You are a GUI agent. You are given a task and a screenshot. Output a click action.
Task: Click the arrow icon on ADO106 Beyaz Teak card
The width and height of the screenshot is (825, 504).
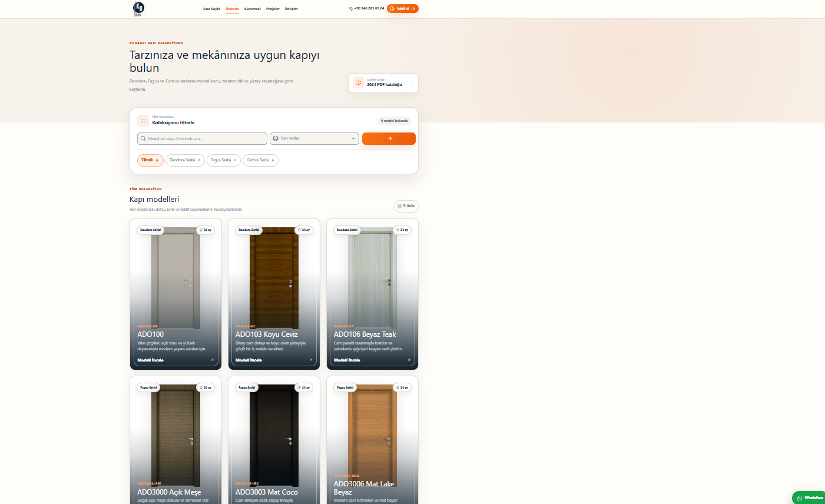(x=409, y=360)
